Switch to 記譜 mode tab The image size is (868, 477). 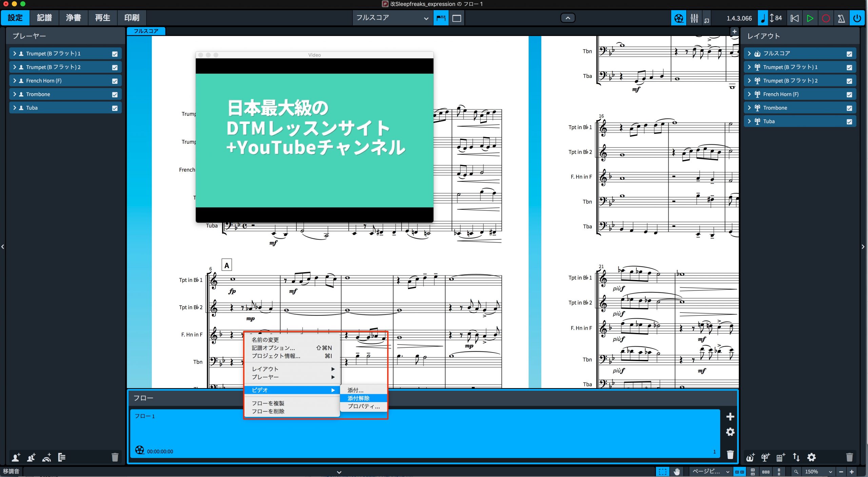44,18
